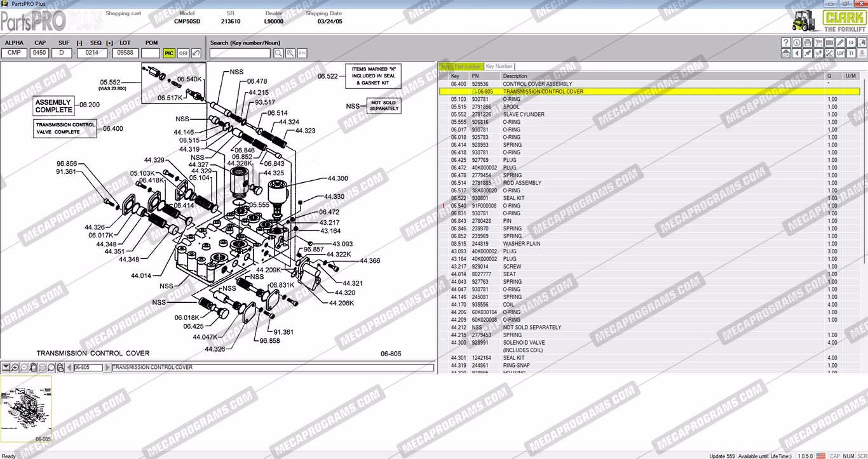Click the figure number field 06-805 below the diagram

88,368
